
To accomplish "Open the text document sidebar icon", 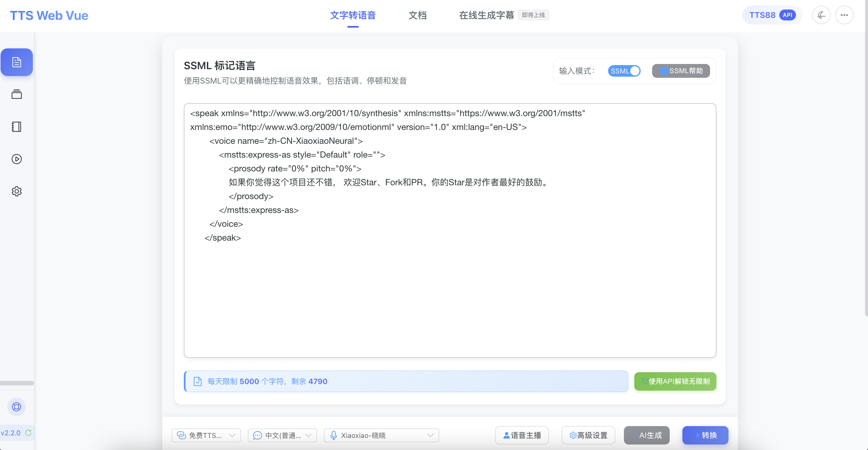I will [16, 62].
